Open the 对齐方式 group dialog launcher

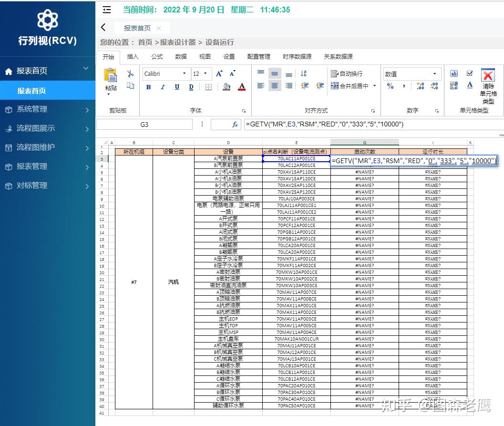[x=373, y=111]
